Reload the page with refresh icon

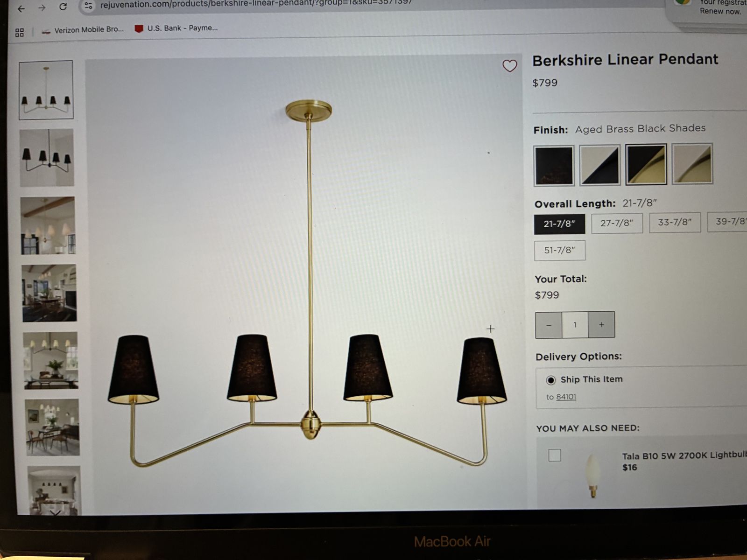(63, 7)
